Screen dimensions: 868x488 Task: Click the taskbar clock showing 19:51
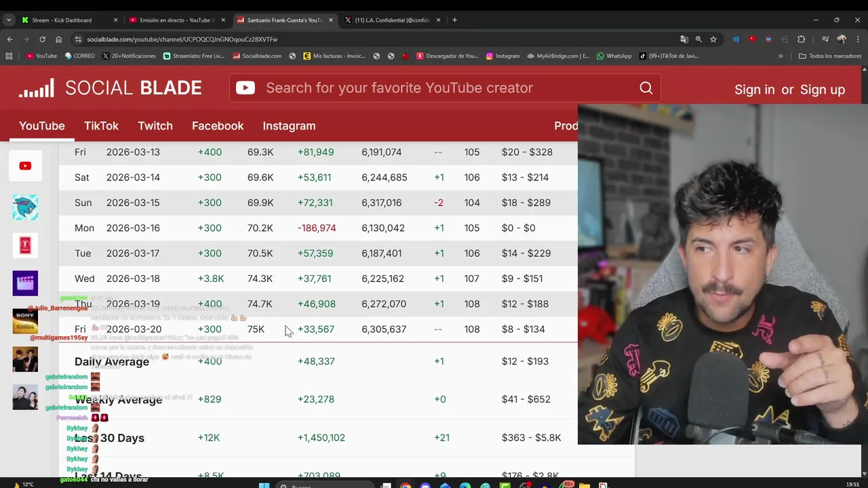(853, 485)
